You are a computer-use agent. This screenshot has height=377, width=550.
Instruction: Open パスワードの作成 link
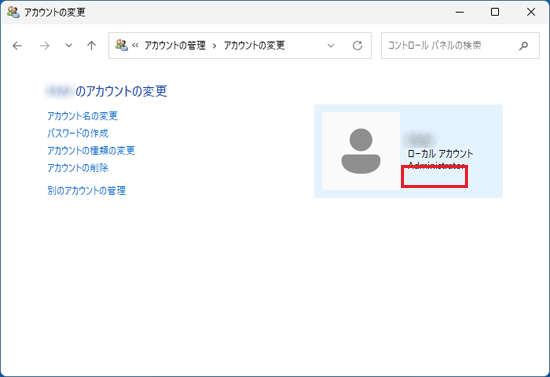pyautogui.click(x=78, y=133)
